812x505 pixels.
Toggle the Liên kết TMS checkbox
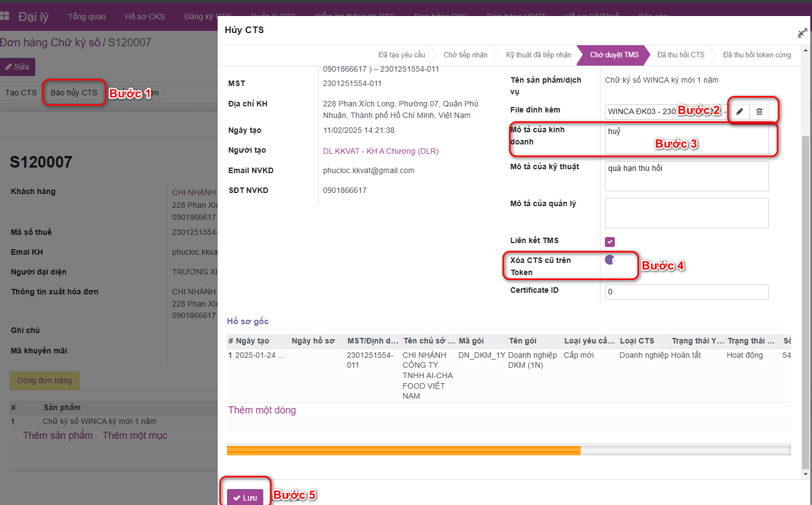(x=610, y=241)
